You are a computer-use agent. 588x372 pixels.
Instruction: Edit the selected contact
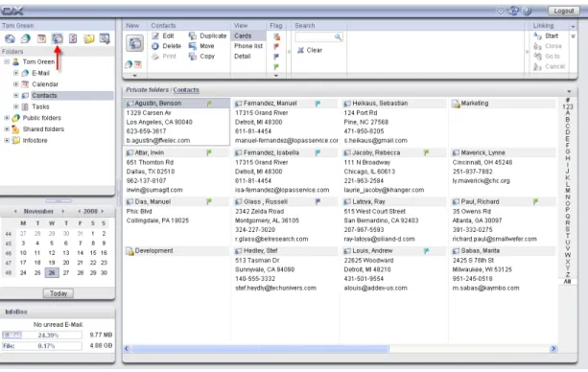pyautogui.click(x=163, y=36)
